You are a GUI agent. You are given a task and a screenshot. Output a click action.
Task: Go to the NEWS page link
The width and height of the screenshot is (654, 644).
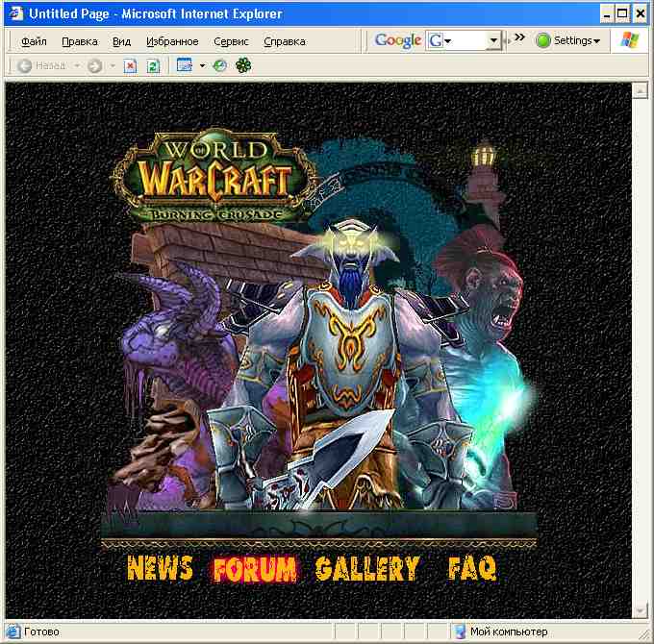[x=160, y=568]
